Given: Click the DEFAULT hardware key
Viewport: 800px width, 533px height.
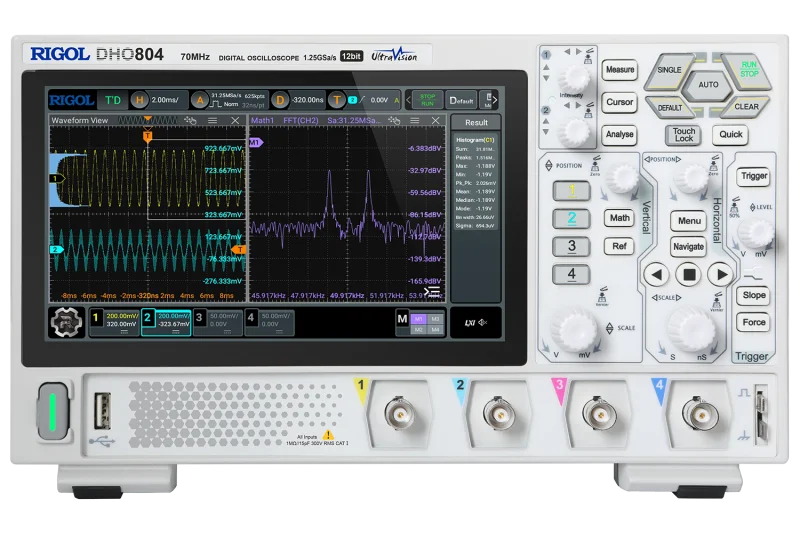Looking at the screenshot, I should 669,108.
